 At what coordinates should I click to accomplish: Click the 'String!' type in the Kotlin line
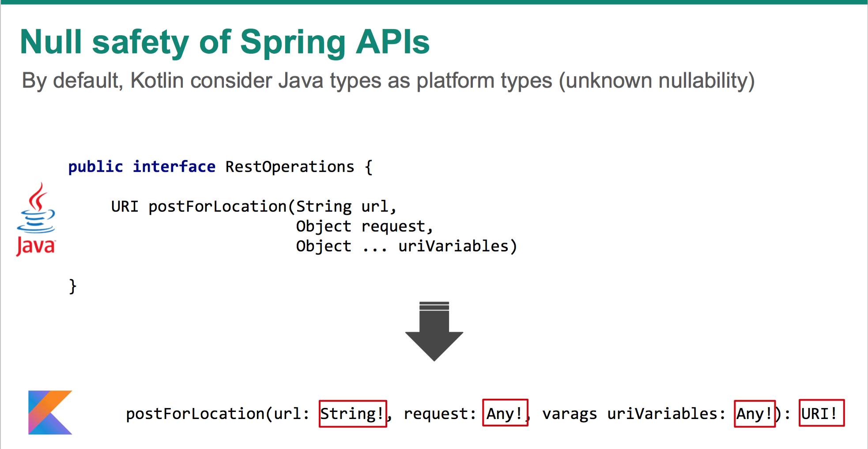pos(353,414)
